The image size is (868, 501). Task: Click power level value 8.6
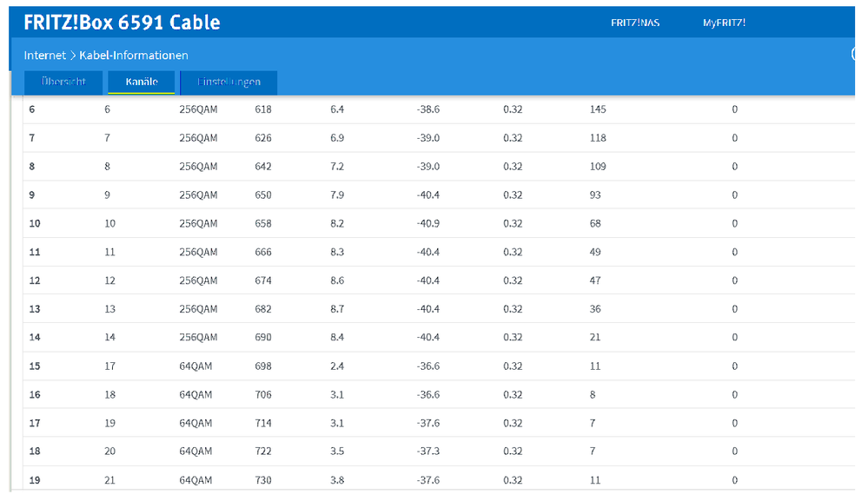point(337,281)
